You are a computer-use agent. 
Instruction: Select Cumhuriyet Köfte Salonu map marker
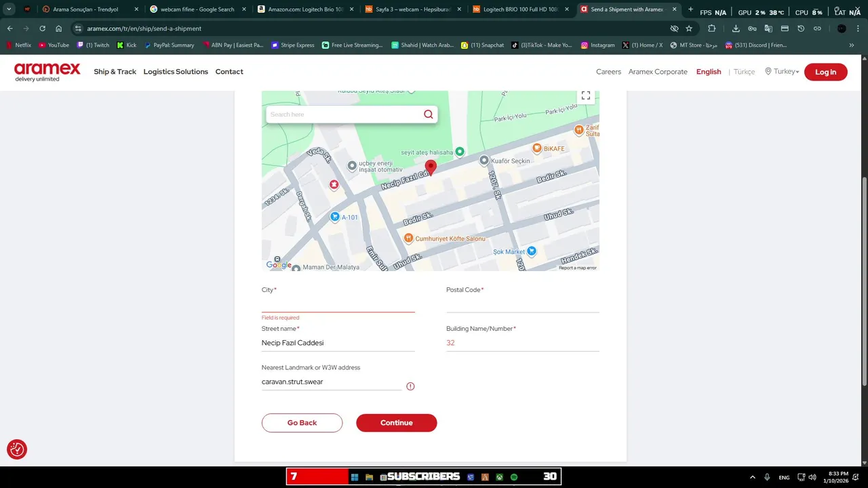coord(408,239)
